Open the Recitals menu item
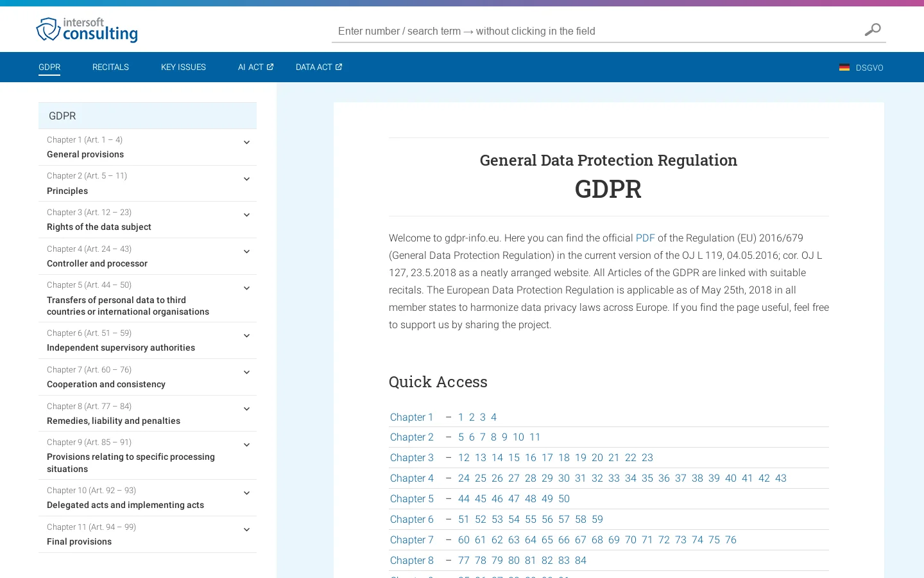924x578 pixels. pyautogui.click(x=110, y=67)
